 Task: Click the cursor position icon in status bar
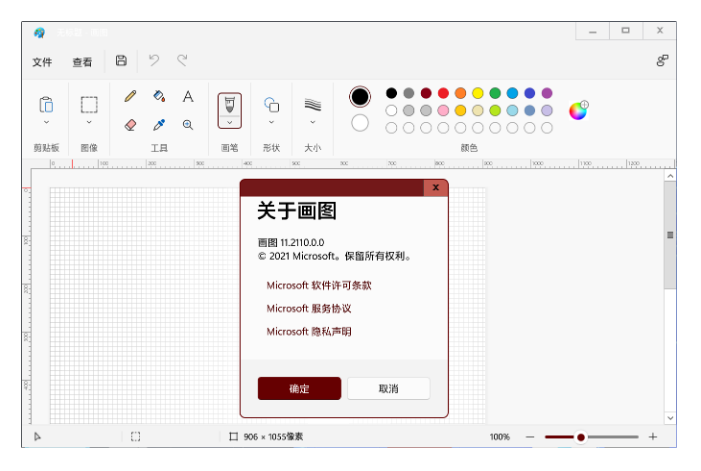coord(38,436)
